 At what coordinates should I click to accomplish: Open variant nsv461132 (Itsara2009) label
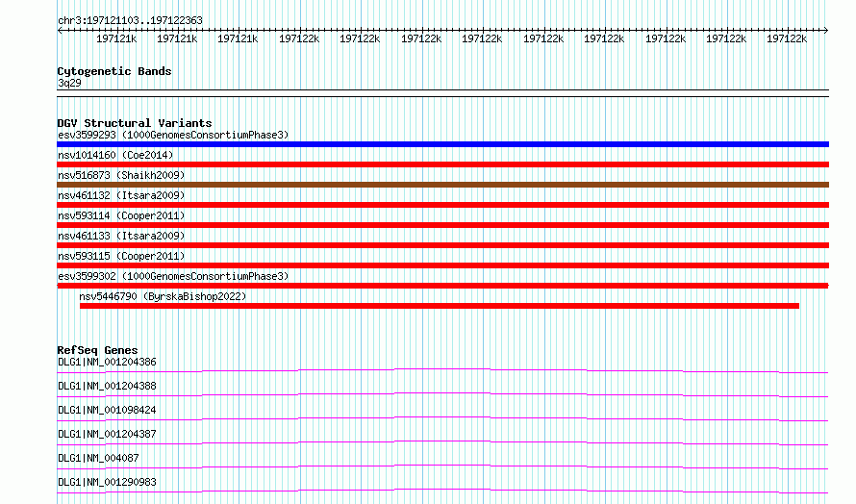pos(121,195)
